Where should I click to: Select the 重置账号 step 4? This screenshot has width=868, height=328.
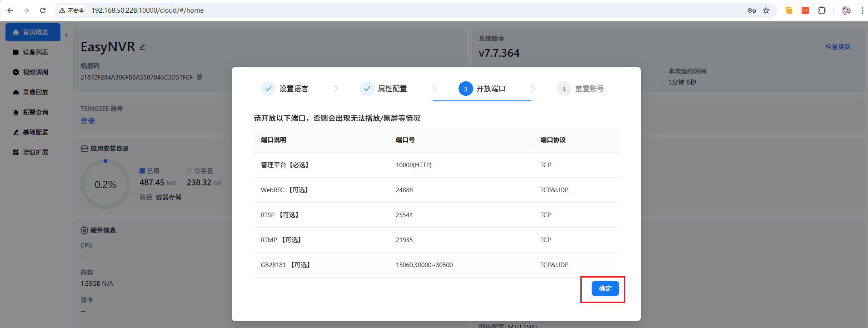click(581, 89)
